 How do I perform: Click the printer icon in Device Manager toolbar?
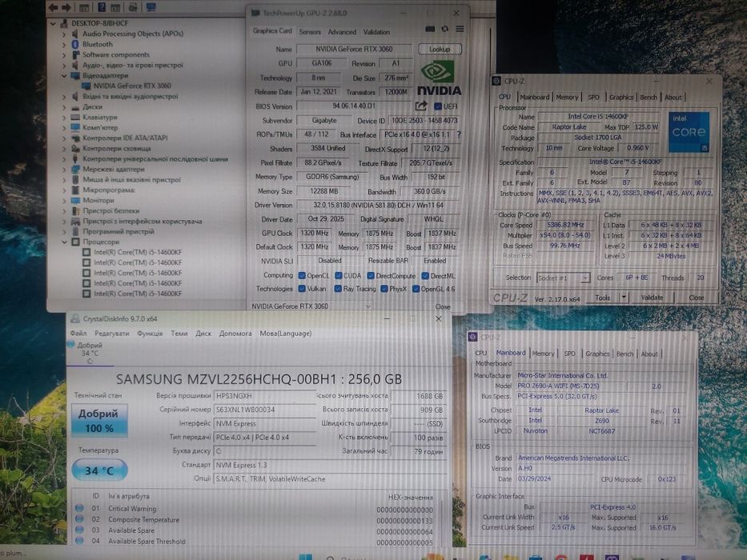pos(133,7)
